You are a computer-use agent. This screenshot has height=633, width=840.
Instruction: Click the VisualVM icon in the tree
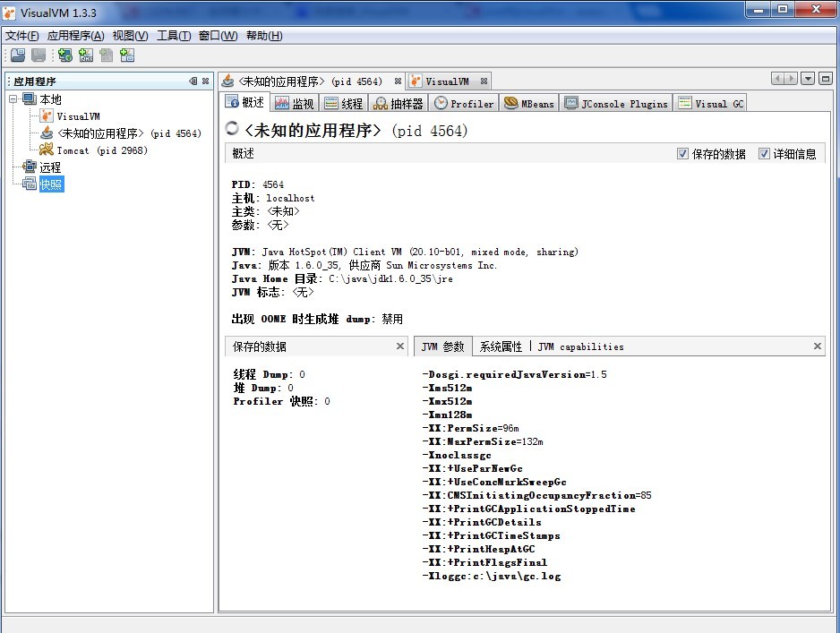tap(47, 115)
